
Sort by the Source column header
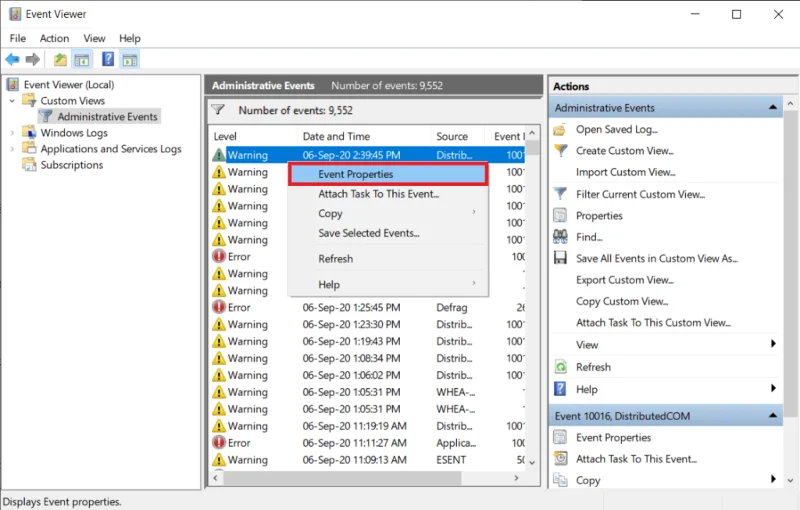pos(460,136)
